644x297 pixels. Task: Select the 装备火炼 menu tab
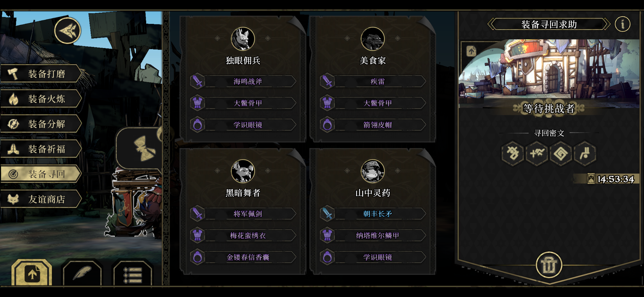tap(41, 99)
